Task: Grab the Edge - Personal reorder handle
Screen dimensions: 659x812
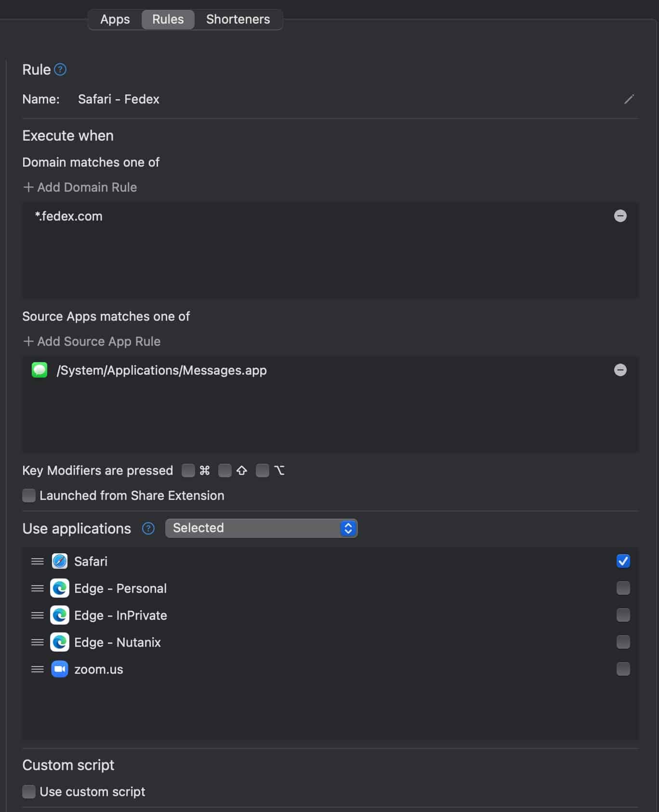Action: coord(38,588)
